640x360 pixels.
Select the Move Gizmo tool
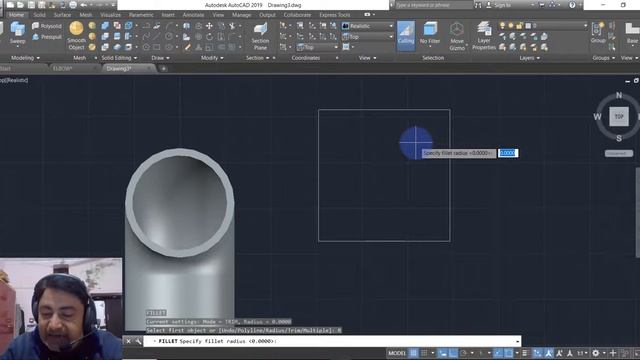coord(457,36)
